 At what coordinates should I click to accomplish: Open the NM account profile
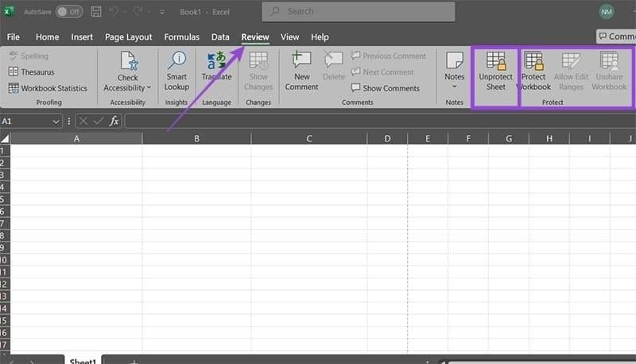coord(607,12)
